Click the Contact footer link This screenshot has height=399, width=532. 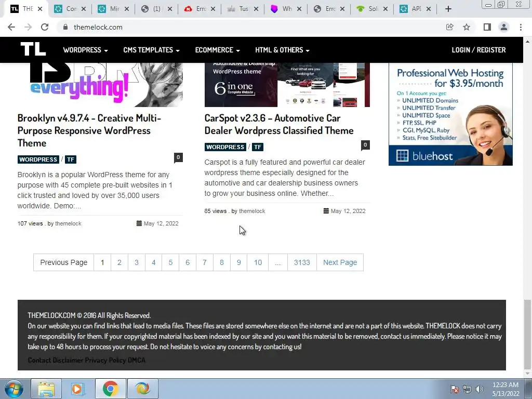(39, 360)
